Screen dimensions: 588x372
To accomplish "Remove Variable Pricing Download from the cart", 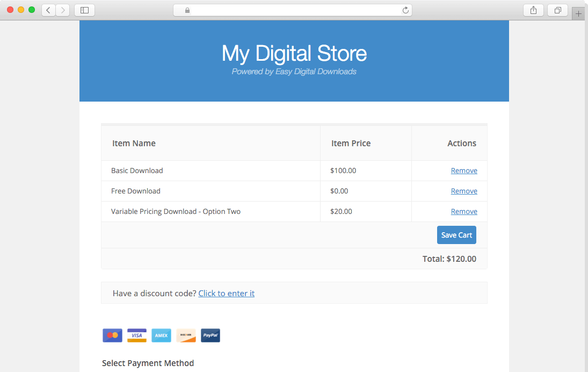I will click(x=464, y=211).
